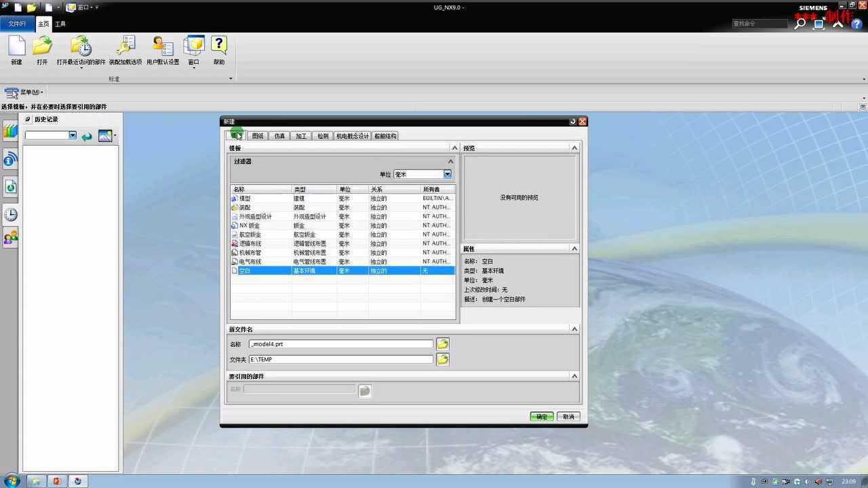Open the 菜单(M) menu dropdown

click(x=27, y=92)
